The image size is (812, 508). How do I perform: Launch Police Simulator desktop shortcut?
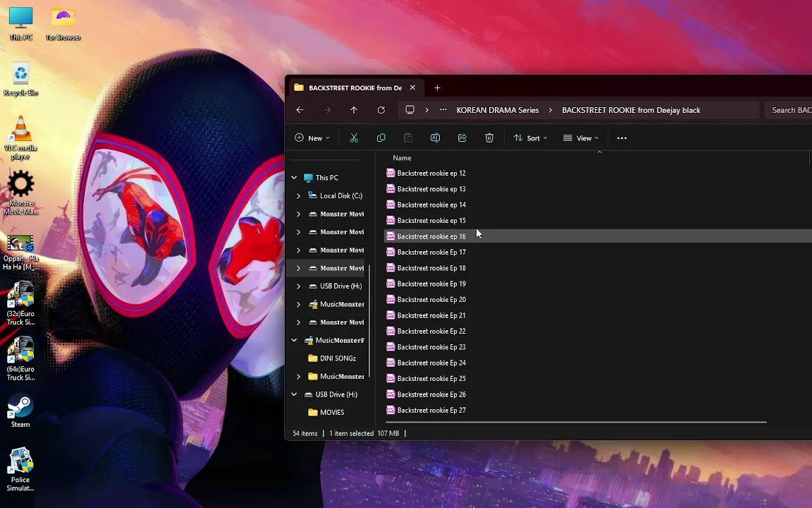pos(20,469)
